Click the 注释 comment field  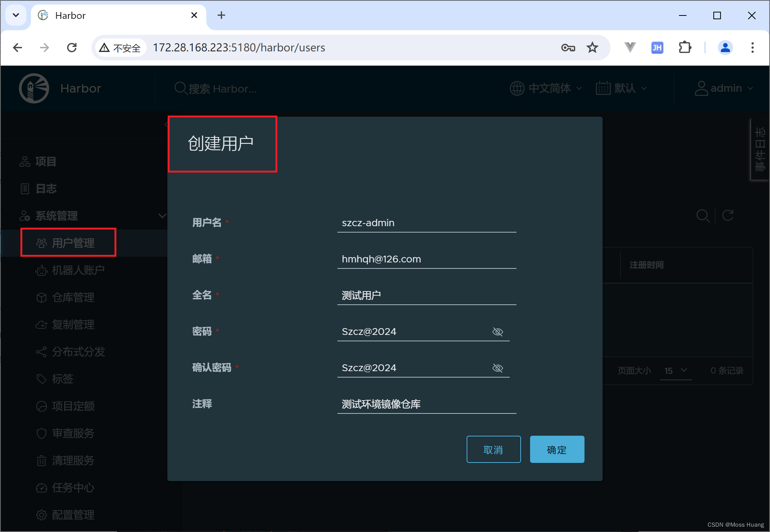click(427, 404)
